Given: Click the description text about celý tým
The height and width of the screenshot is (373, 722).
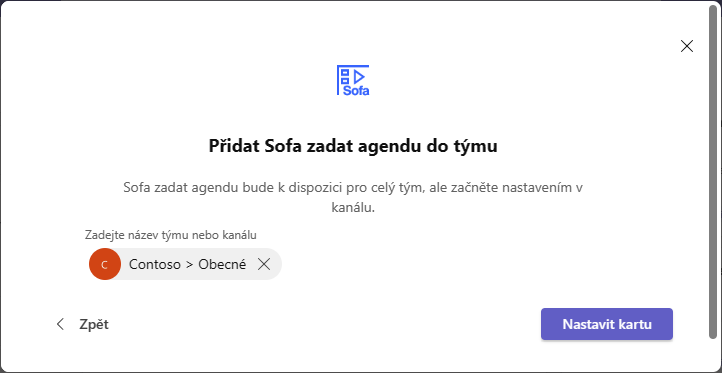Looking at the screenshot, I should pyautogui.click(x=353, y=198).
